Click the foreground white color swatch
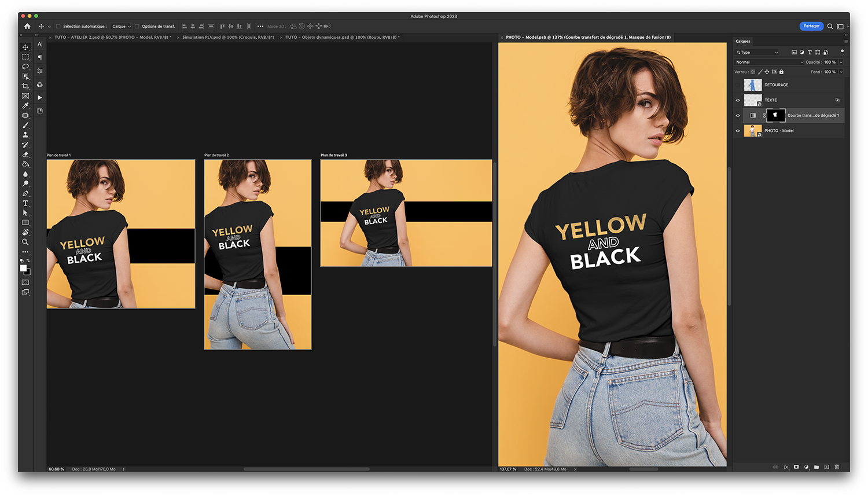Viewport: 868px width, 496px height. pos(23,268)
